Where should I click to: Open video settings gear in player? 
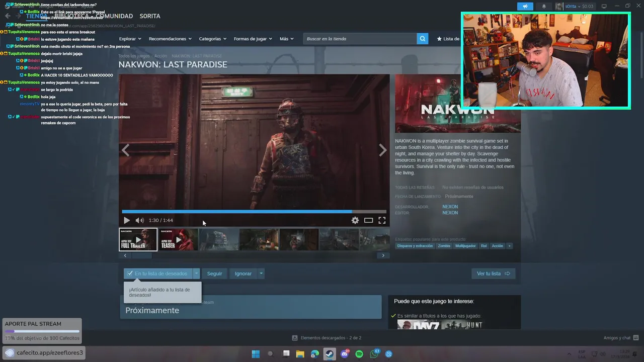coord(355,220)
